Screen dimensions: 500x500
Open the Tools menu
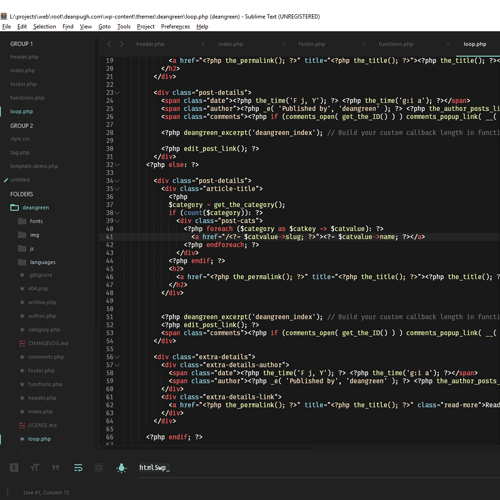coord(124,27)
